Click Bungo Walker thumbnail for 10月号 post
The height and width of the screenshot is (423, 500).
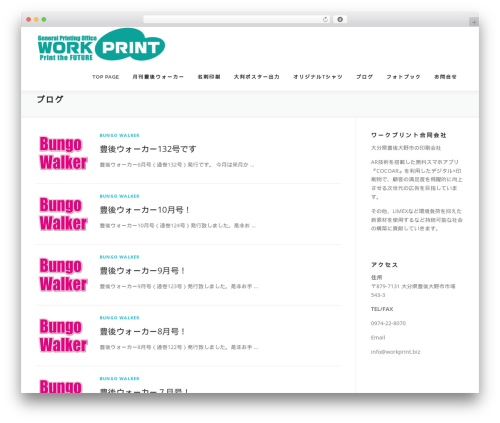[x=63, y=214]
